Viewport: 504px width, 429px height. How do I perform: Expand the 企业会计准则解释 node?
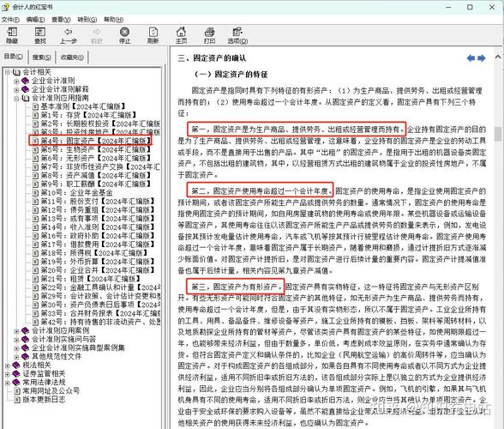point(16,89)
